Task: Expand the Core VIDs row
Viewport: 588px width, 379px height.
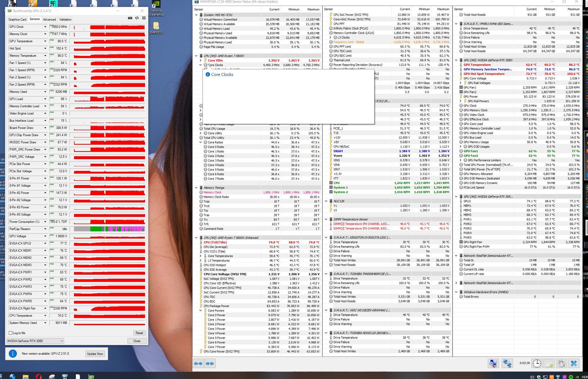Action: (201, 61)
